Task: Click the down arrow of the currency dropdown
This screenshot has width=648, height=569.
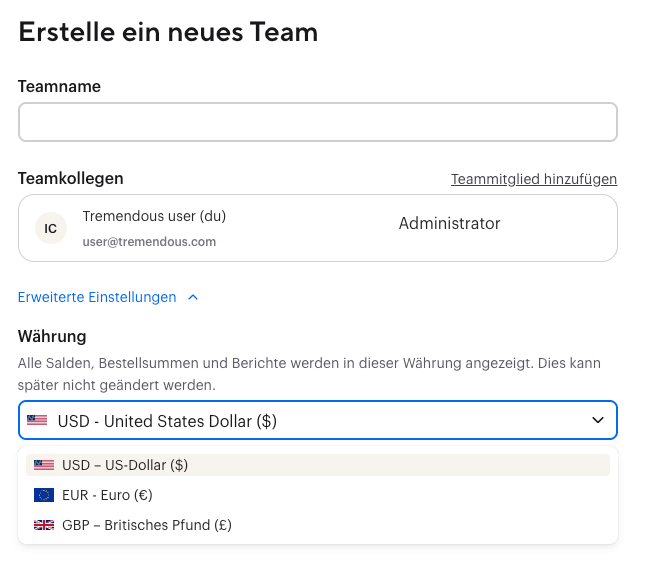Action: pos(598,421)
